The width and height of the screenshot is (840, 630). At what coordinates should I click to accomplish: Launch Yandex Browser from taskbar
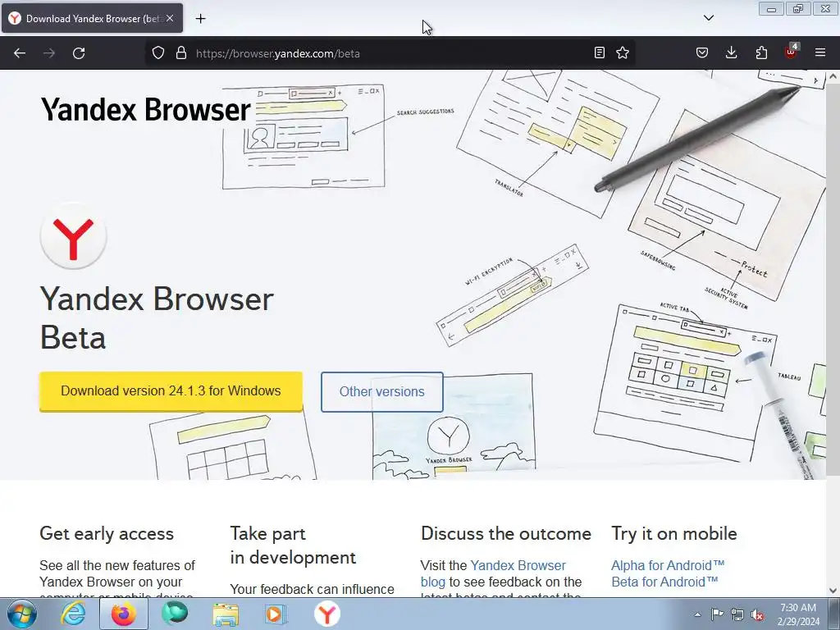tap(327, 614)
